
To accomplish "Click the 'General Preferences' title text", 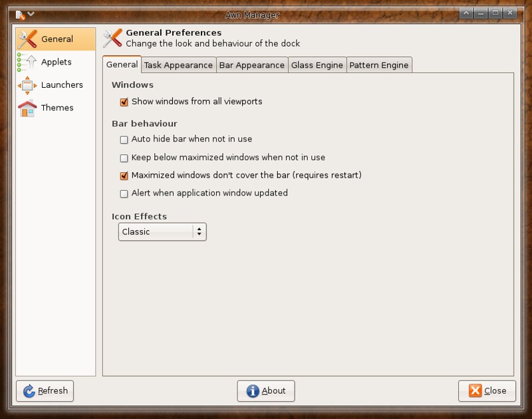I will coord(174,33).
